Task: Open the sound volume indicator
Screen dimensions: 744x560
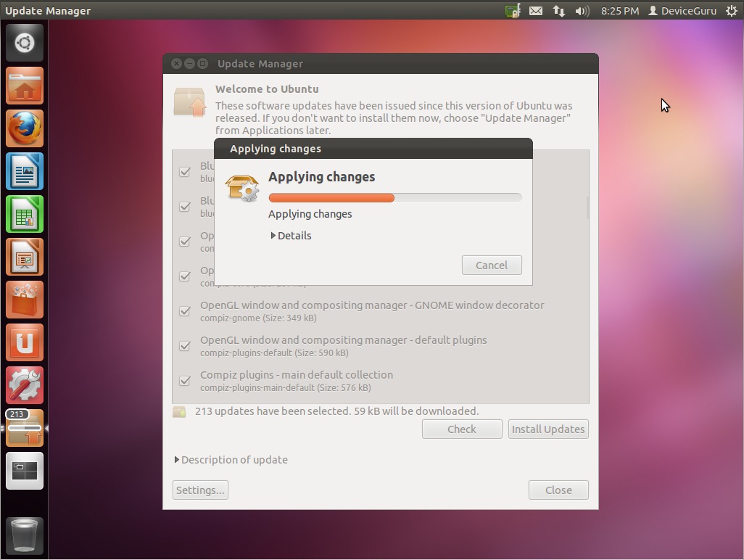Action: point(582,10)
